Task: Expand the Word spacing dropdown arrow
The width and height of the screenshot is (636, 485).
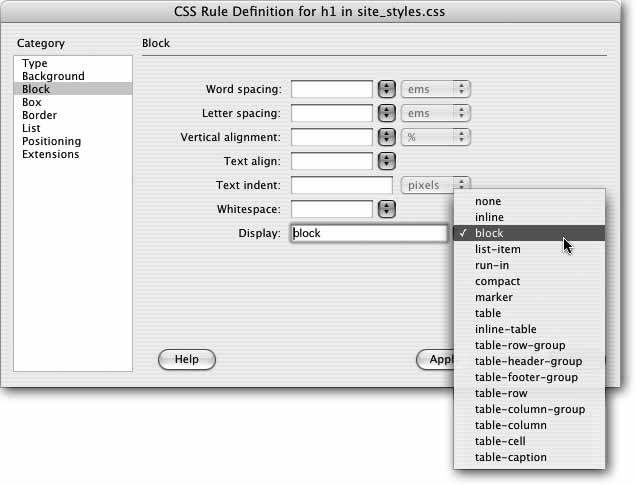Action: tap(387, 89)
